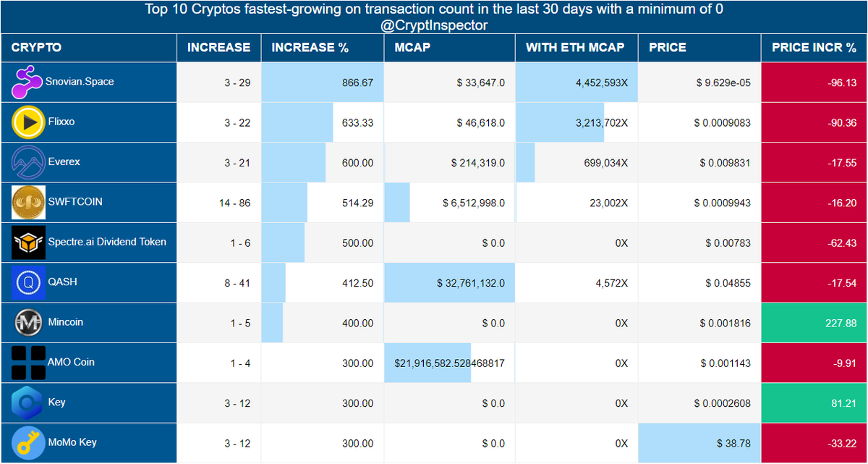Click the Everex mountain logo icon
Screen dimensions: 868x464
28,162
